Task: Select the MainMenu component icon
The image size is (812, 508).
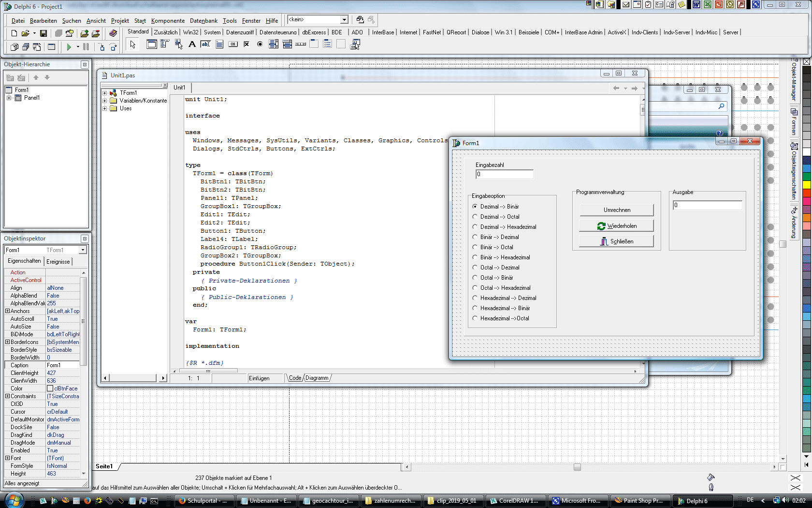Action: point(164,44)
